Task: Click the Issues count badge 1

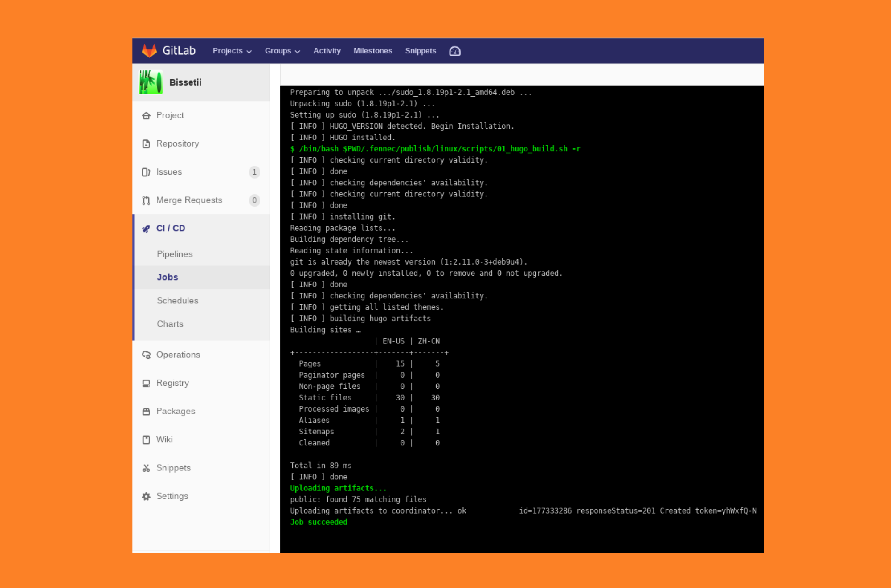Action: [254, 172]
